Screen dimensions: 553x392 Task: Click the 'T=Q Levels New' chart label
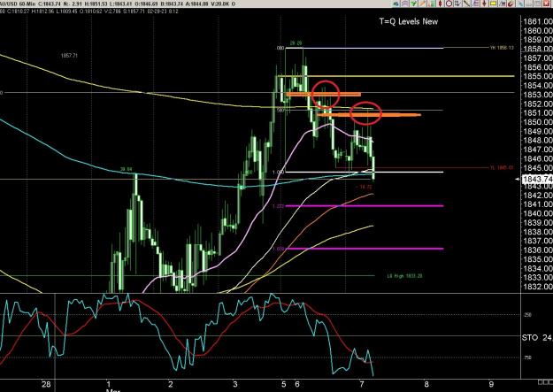[x=409, y=21]
